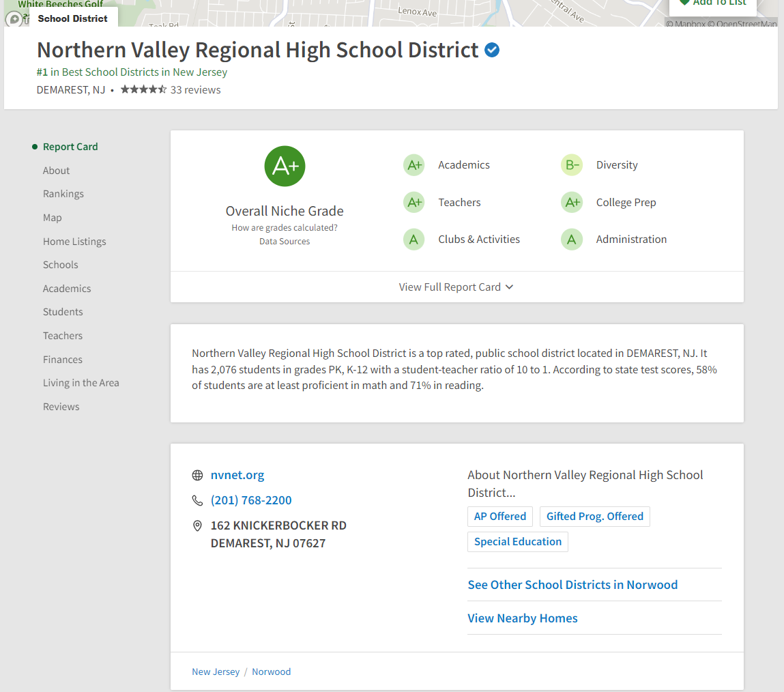Click the DEMAREST, NJ location text
This screenshot has width=784, height=692.
[71, 90]
